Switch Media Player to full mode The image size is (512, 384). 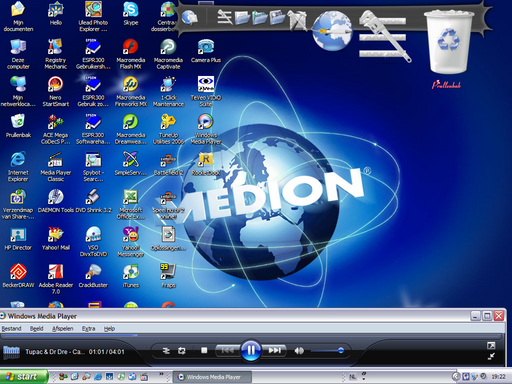click(x=491, y=345)
